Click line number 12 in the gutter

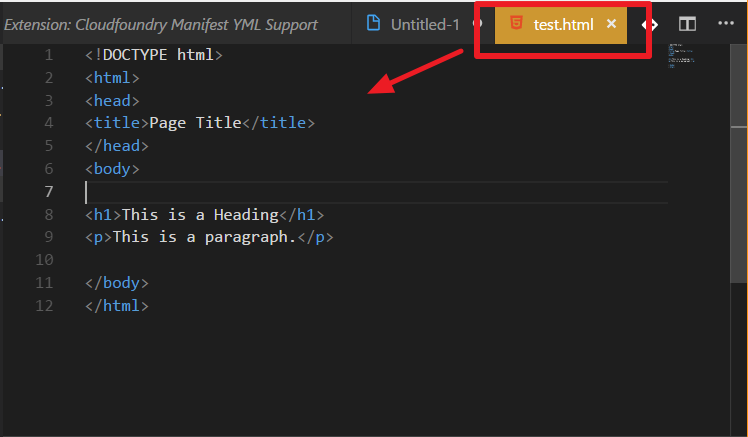(44, 306)
